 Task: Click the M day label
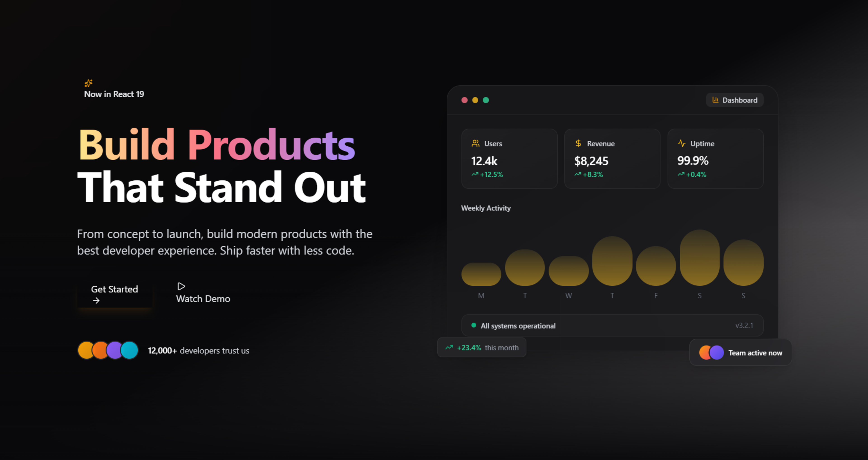tap(481, 296)
